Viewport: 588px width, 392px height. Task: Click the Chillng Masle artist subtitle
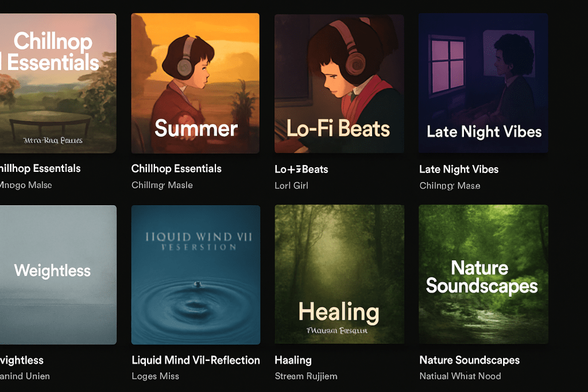pos(162,185)
